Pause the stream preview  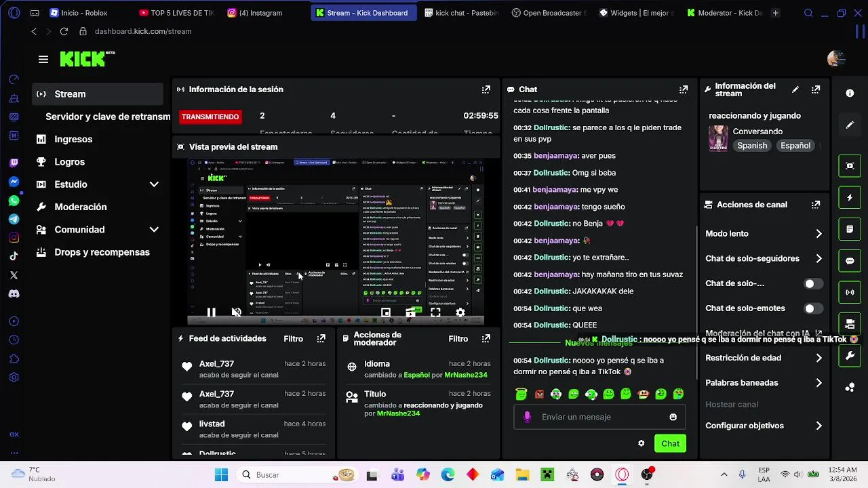[x=212, y=312]
